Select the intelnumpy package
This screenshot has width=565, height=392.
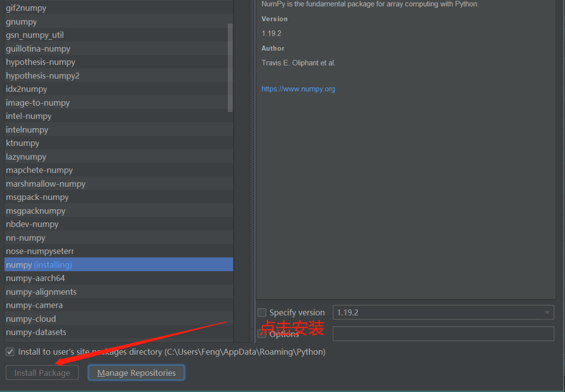(119, 129)
